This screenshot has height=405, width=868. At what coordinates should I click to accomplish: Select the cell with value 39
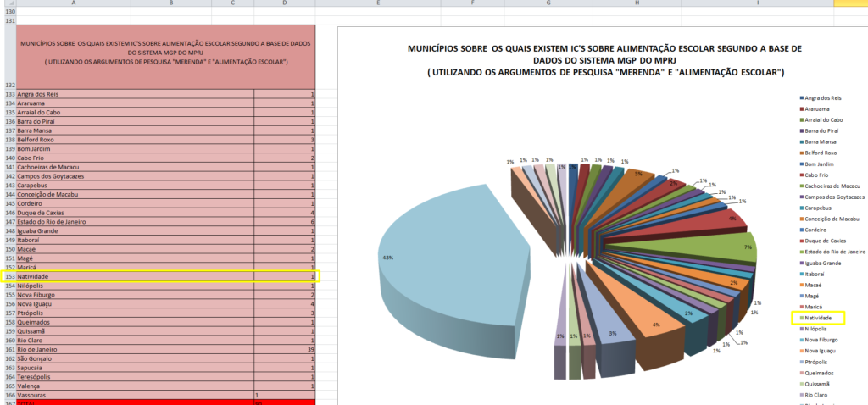click(x=284, y=348)
